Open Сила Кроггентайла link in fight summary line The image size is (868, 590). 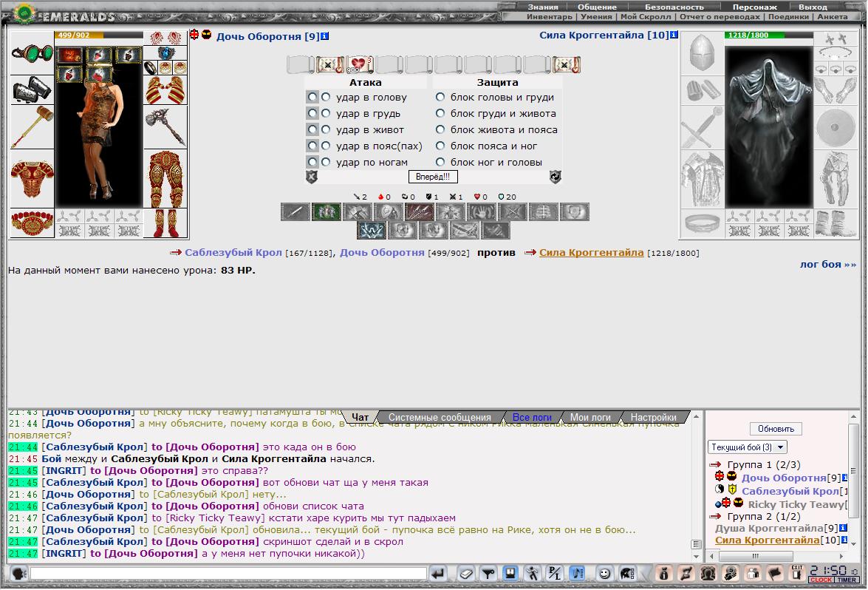[591, 253]
